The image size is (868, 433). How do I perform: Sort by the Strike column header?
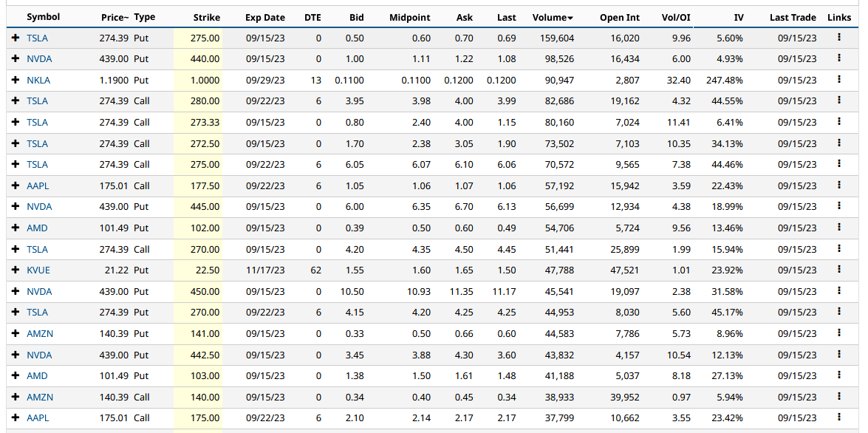[206, 17]
